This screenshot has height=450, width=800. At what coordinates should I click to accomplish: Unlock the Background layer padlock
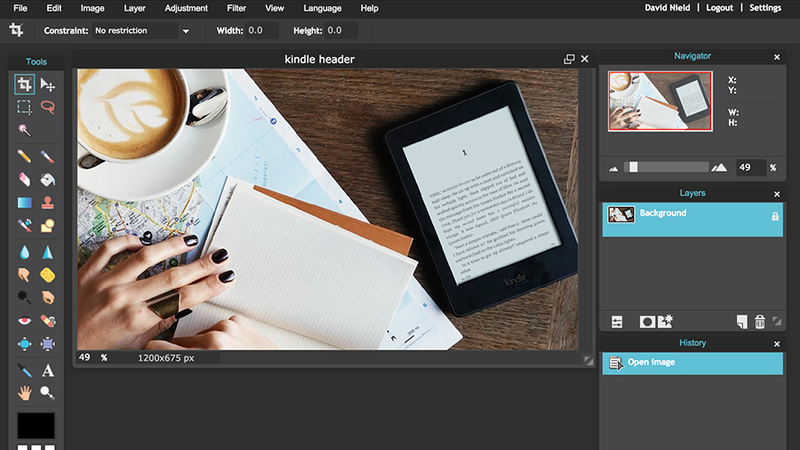775,216
